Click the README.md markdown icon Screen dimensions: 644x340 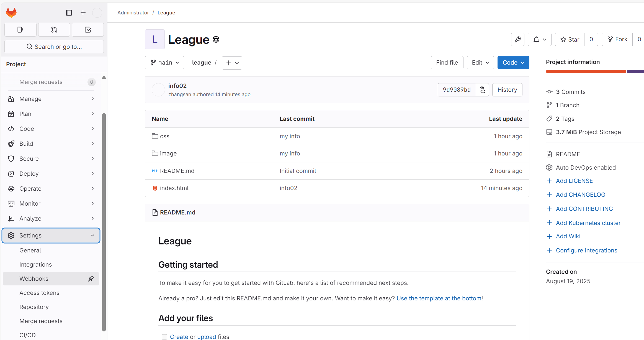point(155,171)
